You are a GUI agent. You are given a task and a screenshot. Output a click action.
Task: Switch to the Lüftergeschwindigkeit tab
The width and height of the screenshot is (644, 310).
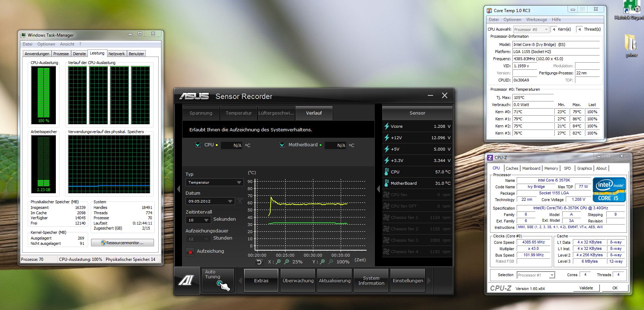(276, 113)
